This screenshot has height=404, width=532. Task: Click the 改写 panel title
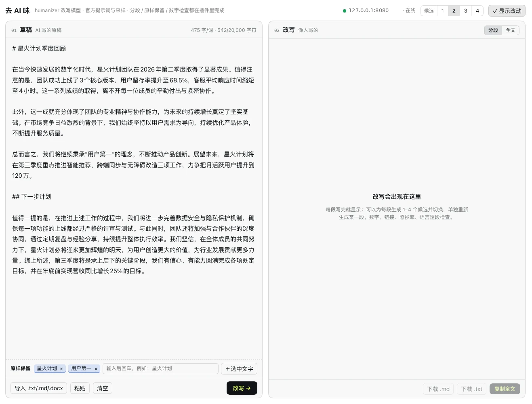[289, 30]
